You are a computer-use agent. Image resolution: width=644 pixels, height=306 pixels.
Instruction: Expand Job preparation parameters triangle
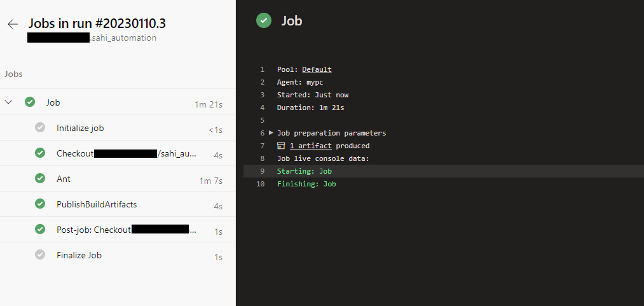pyautogui.click(x=271, y=133)
